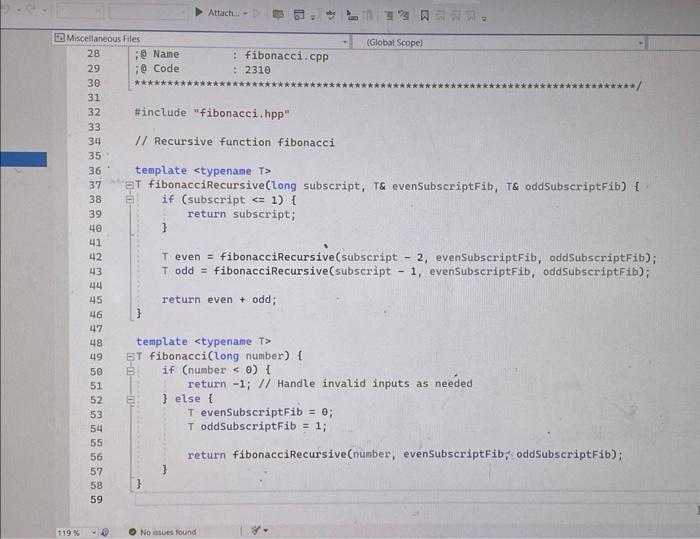Screen dimensions: 700x539
Task: Open the dropdown beside window layout icon
Action: (x=313, y=18)
